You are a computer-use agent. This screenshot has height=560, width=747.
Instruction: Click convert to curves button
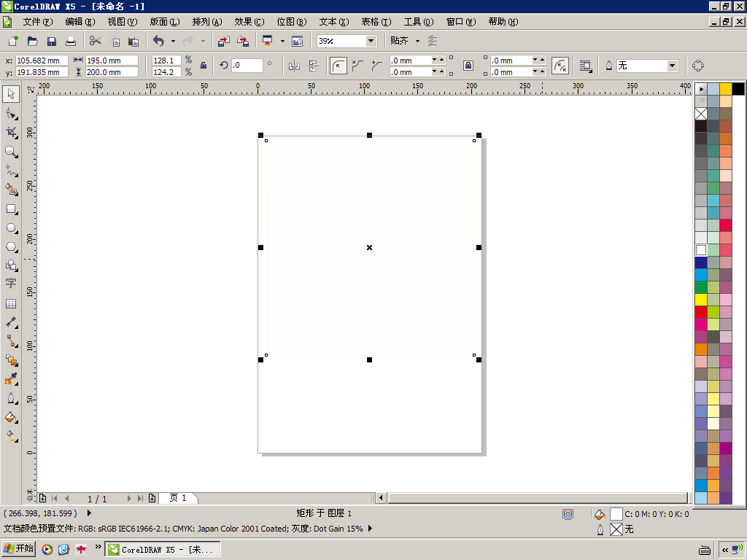(x=698, y=66)
